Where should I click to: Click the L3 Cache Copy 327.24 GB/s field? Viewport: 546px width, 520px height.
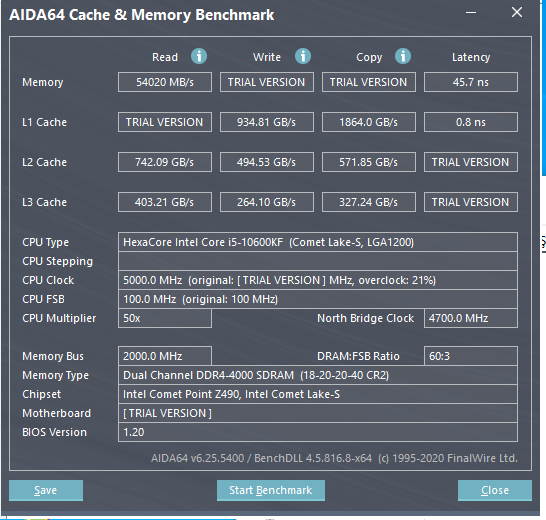369,202
